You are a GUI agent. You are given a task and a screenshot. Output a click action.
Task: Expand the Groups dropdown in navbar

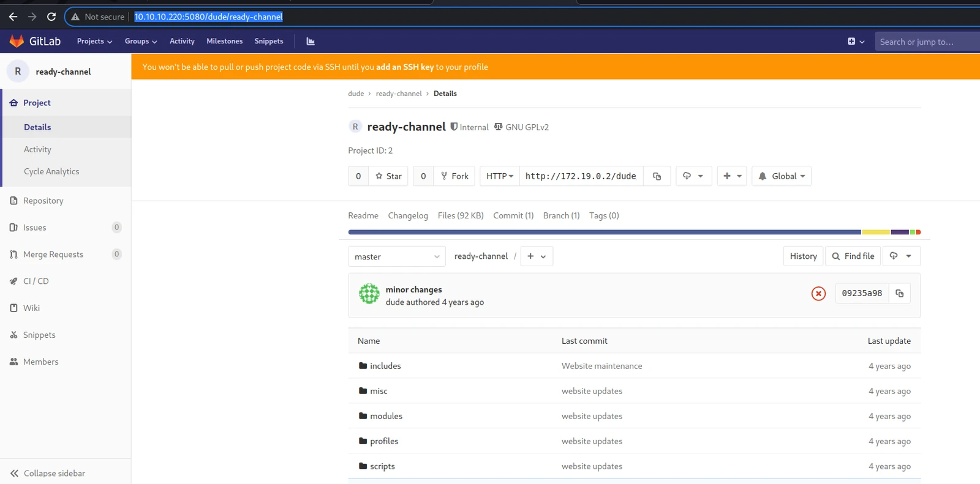pos(141,41)
